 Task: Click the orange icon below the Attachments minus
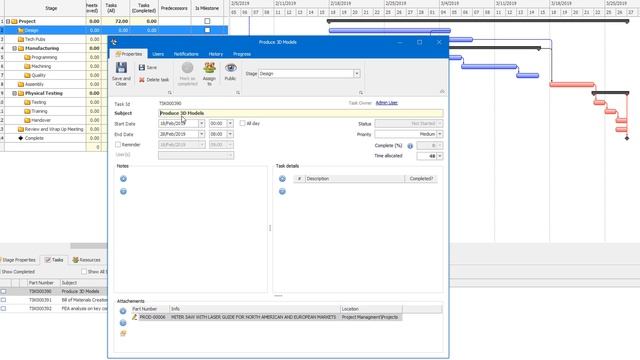click(x=123, y=333)
